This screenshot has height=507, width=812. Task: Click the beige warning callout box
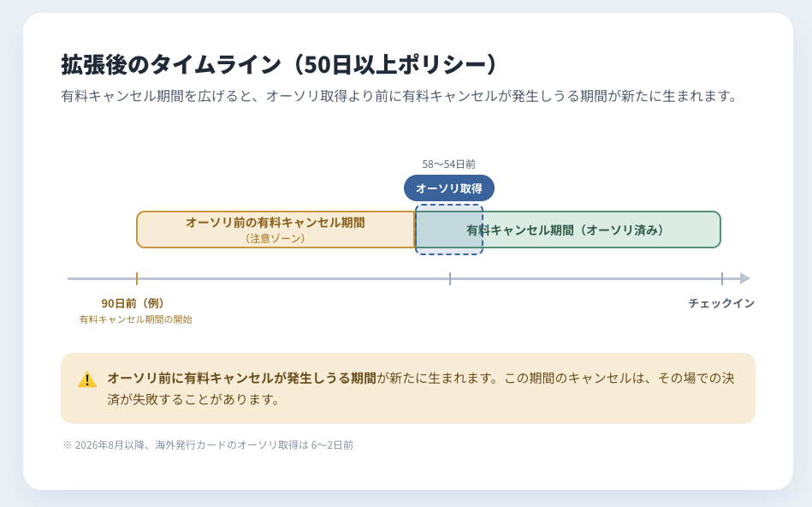(408, 388)
